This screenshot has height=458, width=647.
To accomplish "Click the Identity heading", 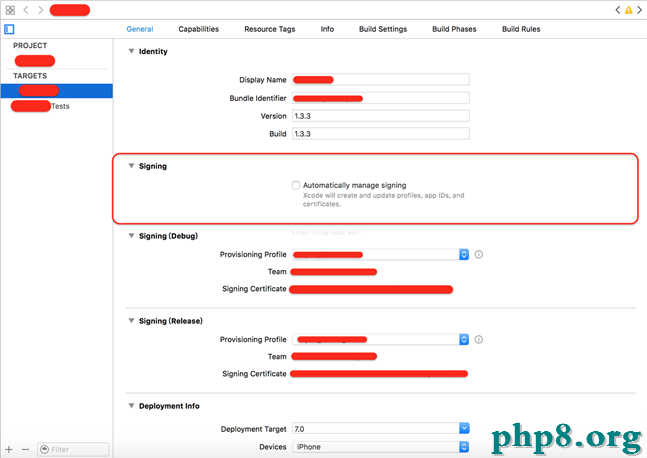I will [153, 52].
